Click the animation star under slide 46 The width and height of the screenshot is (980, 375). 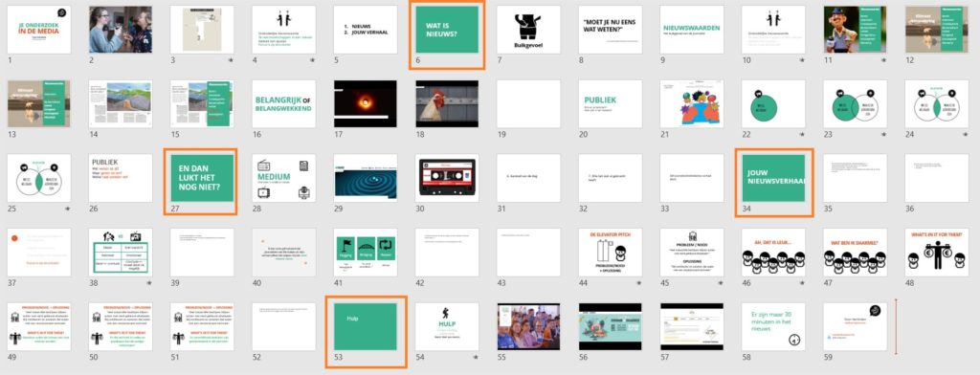802,282
